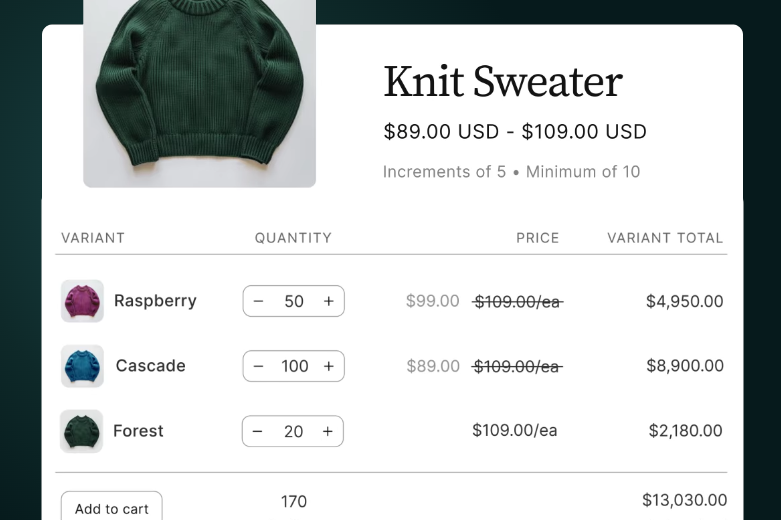Screen dimensions: 781x520
Task: Click the Raspberry quantity field showing 50
Action: point(294,301)
